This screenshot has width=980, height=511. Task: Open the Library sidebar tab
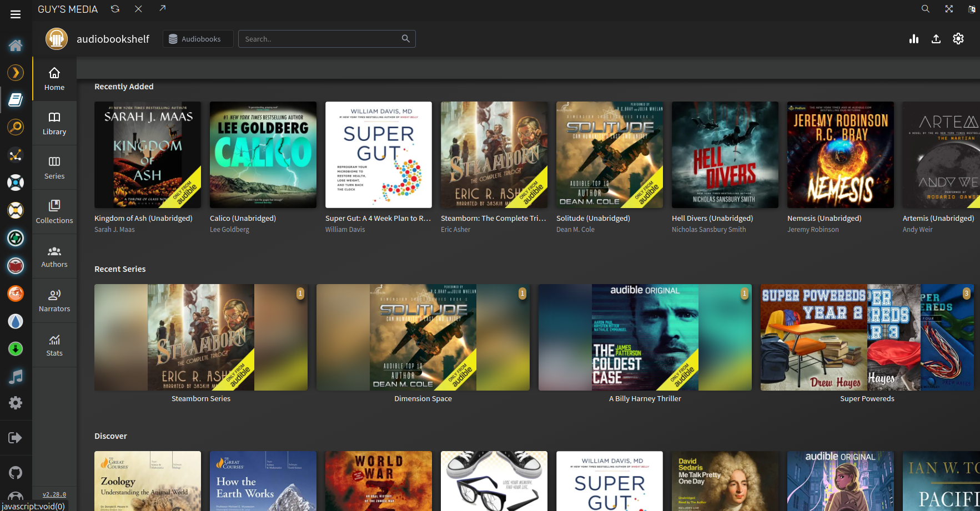pyautogui.click(x=54, y=123)
